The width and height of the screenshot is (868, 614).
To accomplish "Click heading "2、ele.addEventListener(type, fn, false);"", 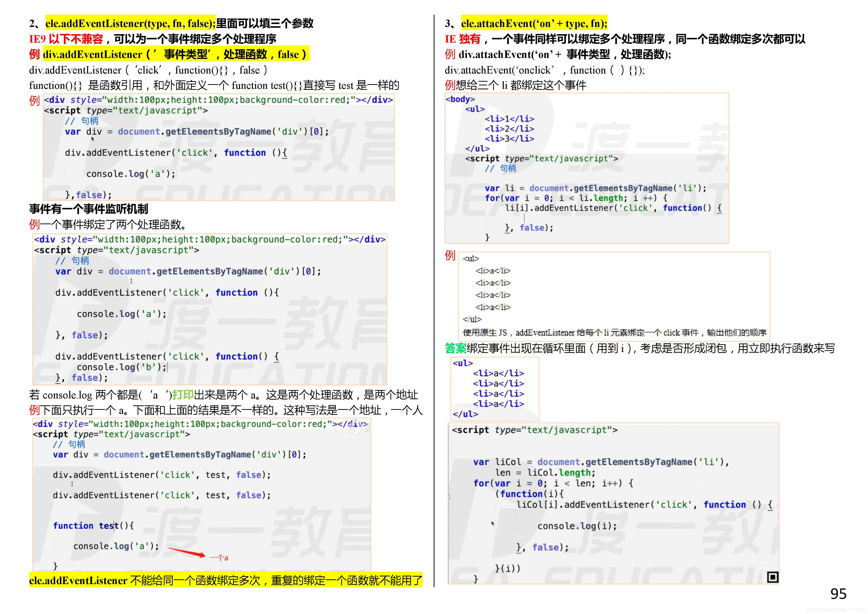I will tap(122, 24).
